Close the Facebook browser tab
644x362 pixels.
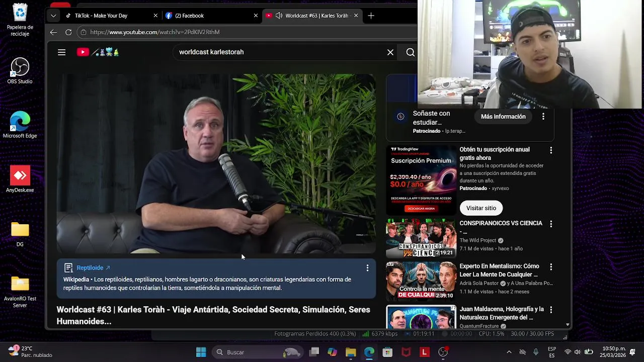[256, 16]
